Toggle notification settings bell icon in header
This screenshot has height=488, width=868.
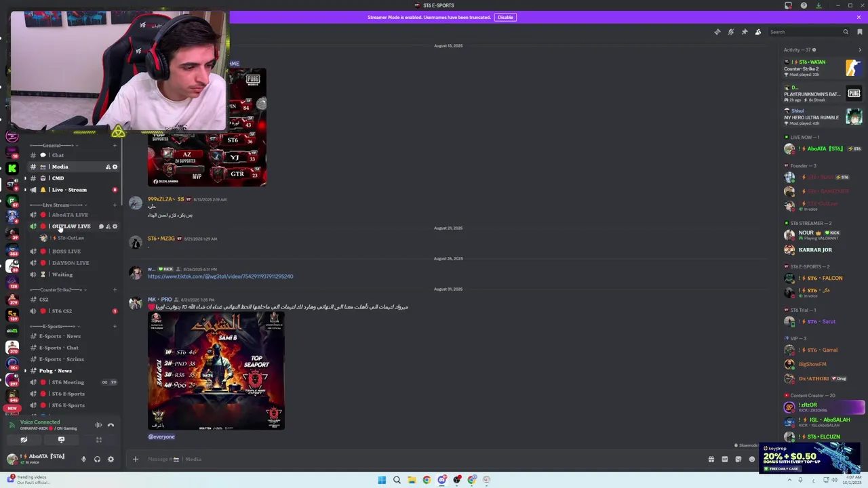[x=731, y=32]
